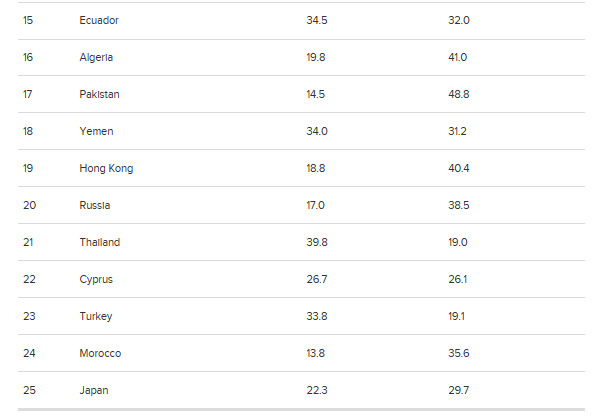Select the Cyprus row label

coord(96,279)
